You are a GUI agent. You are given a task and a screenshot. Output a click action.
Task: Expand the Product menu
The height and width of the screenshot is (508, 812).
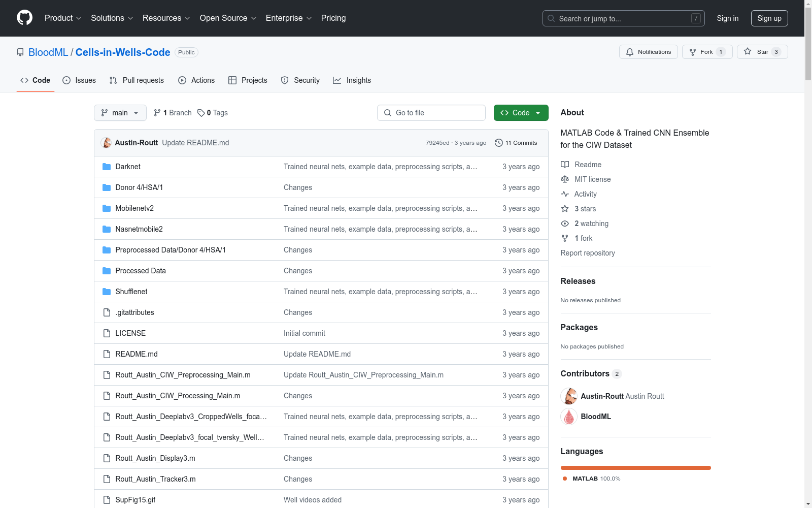pyautogui.click(x=63, y=18)
